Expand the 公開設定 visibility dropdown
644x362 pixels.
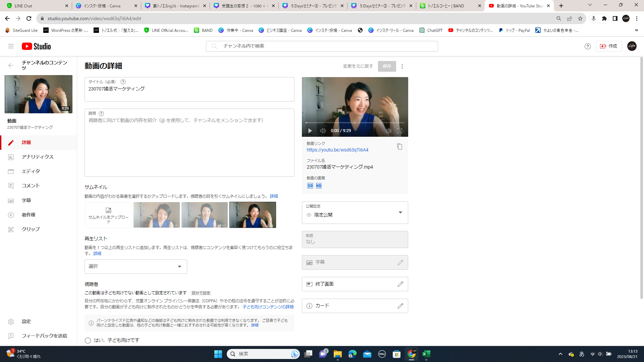pos(400,213)
